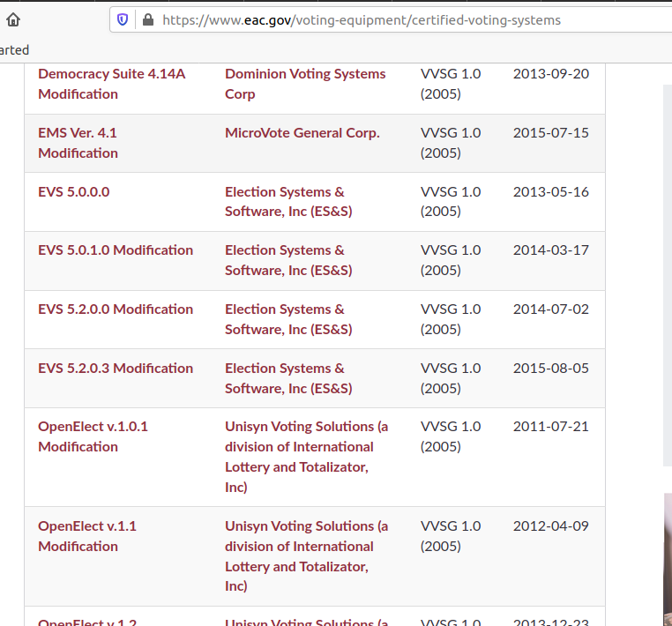Click the padlock site security icon

pos(148,19)
